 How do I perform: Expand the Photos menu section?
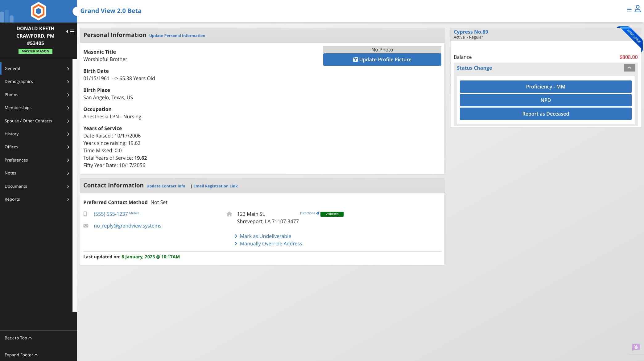click(x=36, y=95)
